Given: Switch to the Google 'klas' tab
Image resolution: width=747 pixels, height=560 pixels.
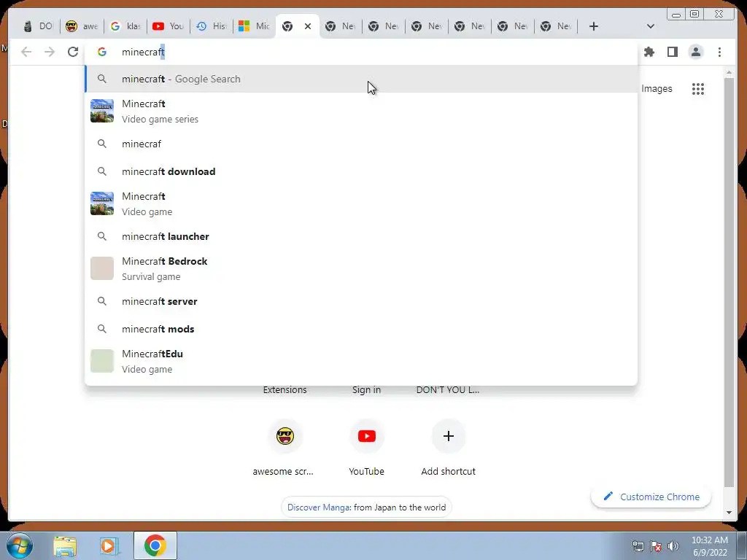Looking at the screenshot, I should [125, 26].
